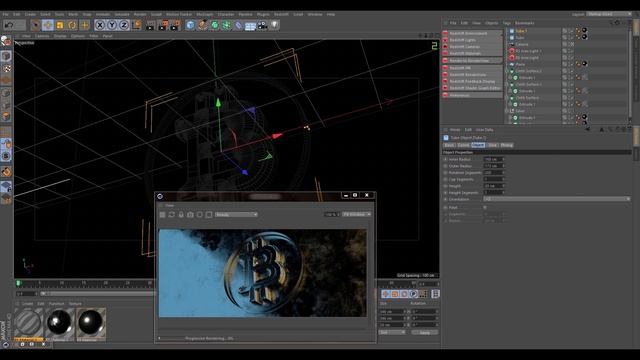The image size is (640, 360).
Task: Open the Character menu in the menu bar
Action: (226, 14)
